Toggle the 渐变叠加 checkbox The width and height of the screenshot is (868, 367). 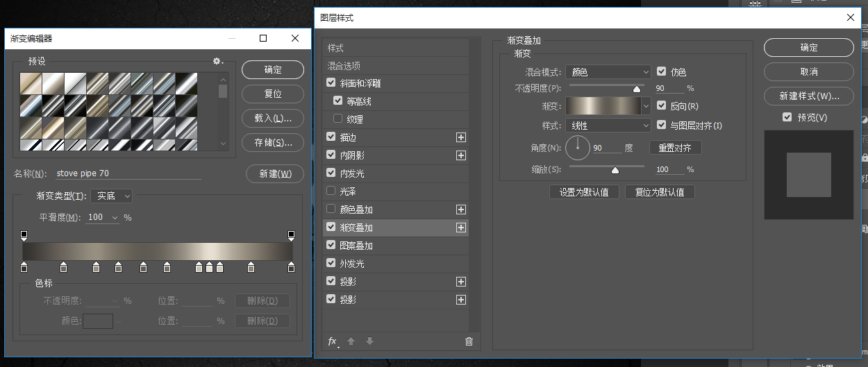pyautogui.click(x=331, y=228)
